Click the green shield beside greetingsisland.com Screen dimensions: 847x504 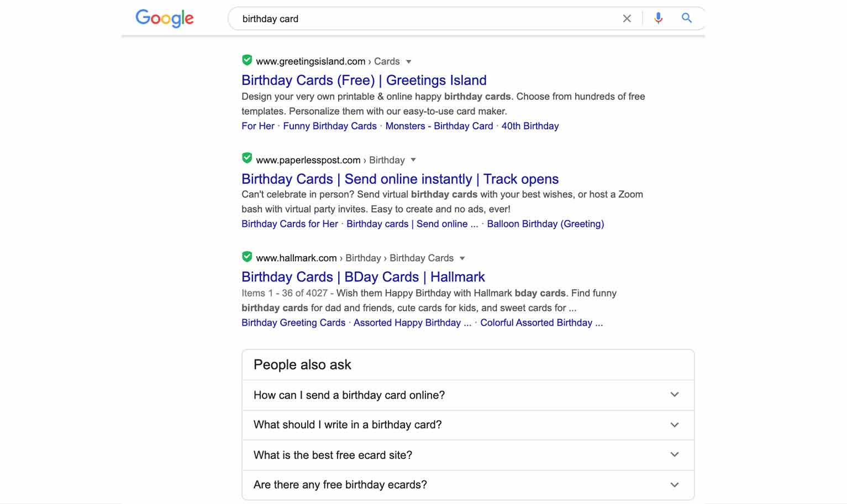(247, 60)
